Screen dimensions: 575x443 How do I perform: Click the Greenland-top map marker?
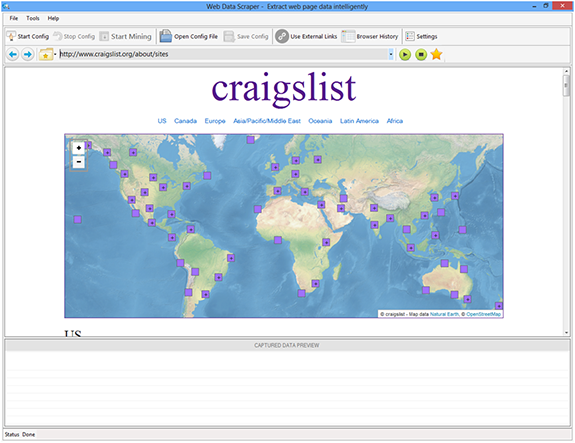(250, 140)
